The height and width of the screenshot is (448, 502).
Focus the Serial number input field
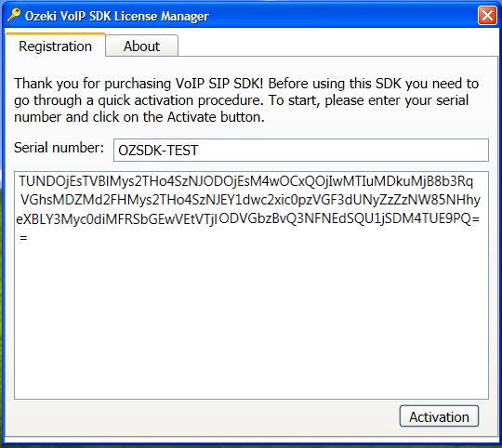301,150
